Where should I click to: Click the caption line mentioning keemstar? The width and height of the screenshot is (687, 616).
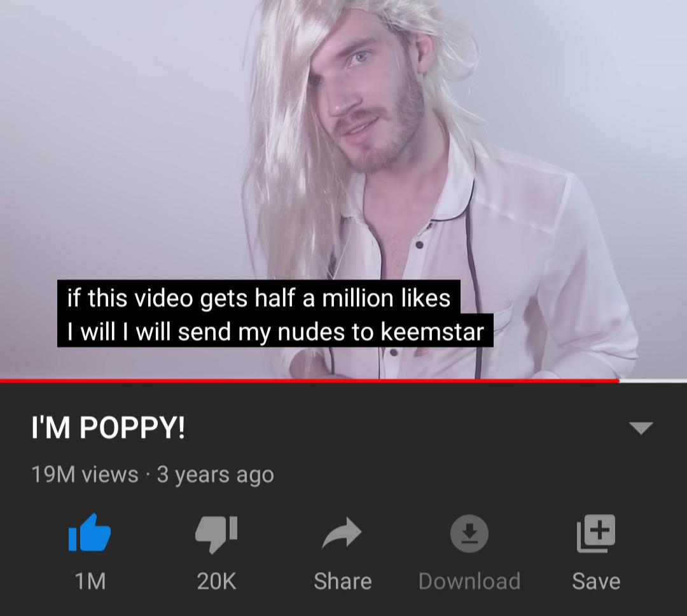click(x=275, y=331)
